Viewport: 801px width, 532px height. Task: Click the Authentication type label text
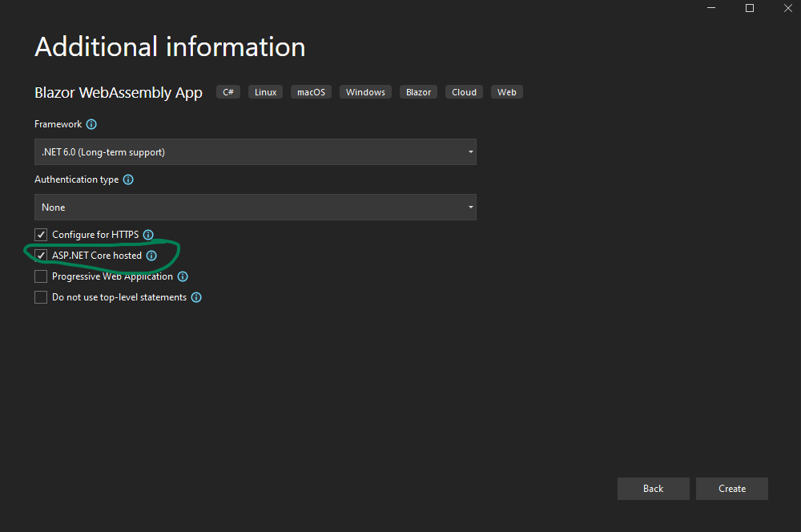click(77, 179)
